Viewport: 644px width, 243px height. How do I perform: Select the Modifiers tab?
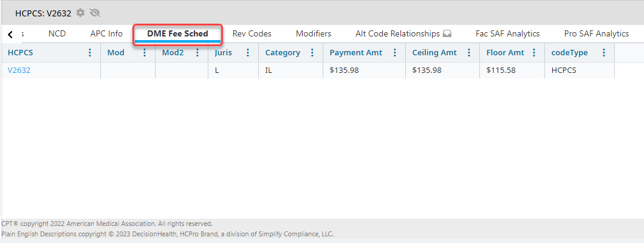coord(313,34)
